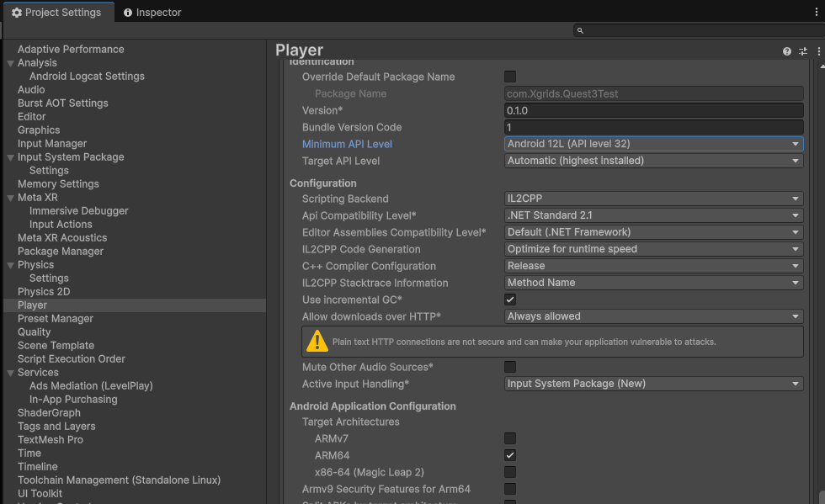Screen dimensions: 825x504
Task: Collapse the Meta XR tree section
Action: [x=10, y=198]
